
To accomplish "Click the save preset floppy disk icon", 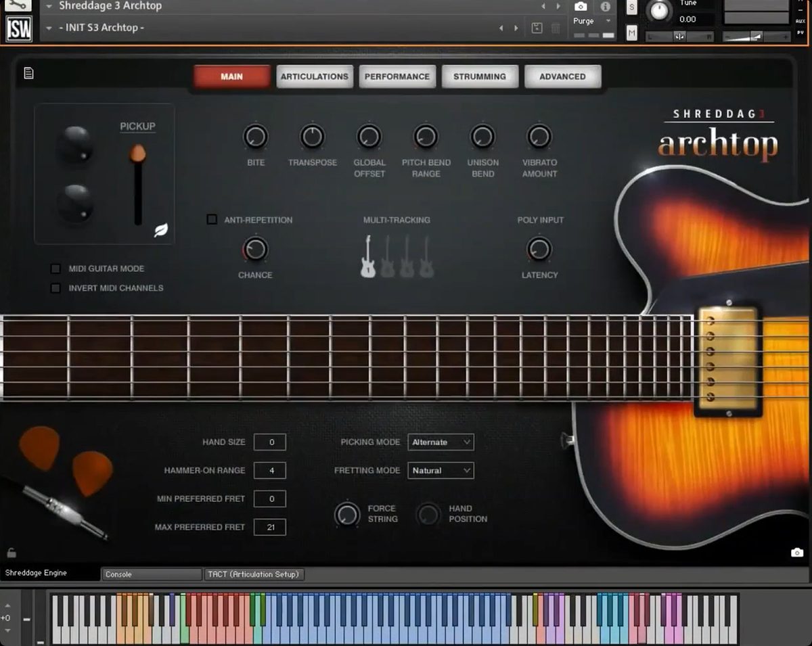I will 537,28.
